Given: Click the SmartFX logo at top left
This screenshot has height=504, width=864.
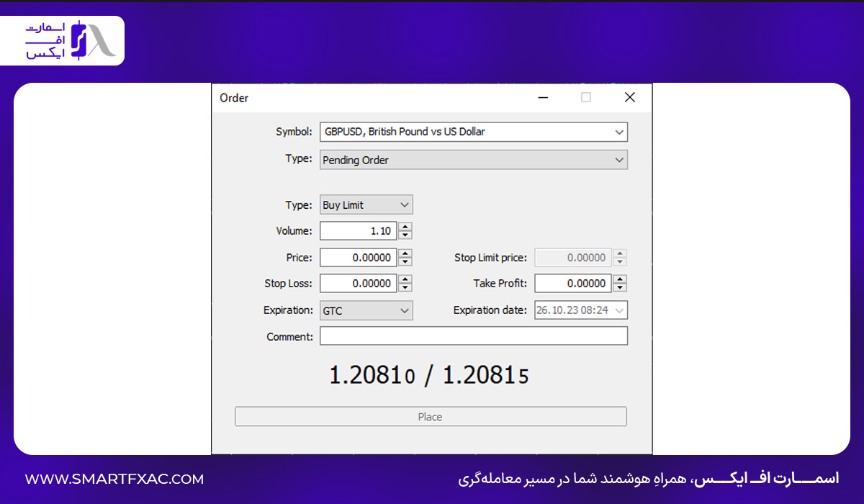Looking at the screenshot, I should [x=69, y=41].
